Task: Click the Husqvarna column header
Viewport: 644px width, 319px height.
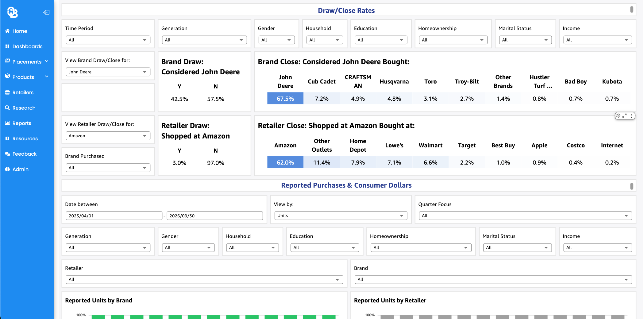Action: (x=394, y=81)
